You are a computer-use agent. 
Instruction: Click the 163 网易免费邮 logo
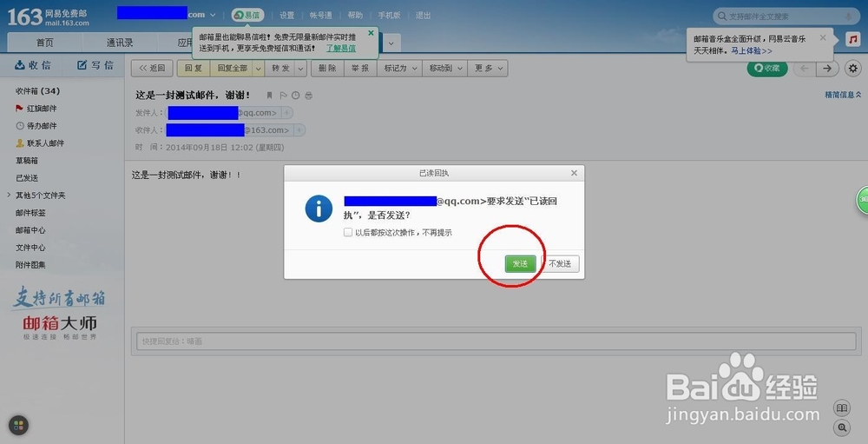(x=48, y=17)
